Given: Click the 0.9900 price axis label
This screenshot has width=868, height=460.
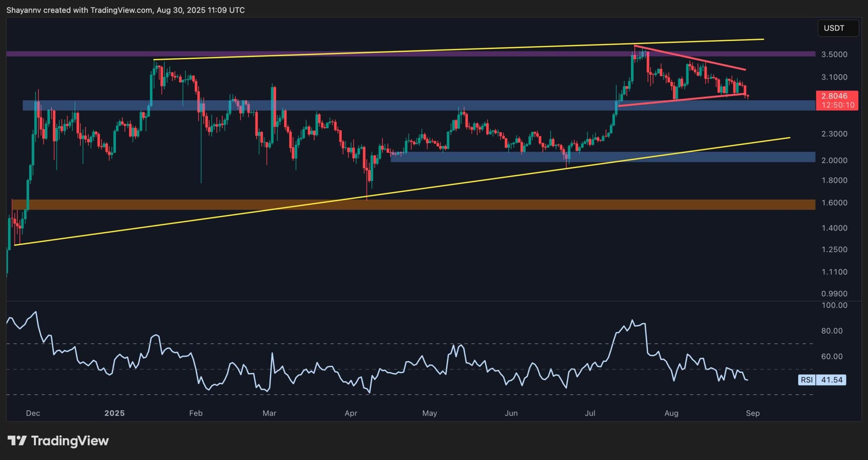Looking at the screenshot, I should tap(834, 294).
